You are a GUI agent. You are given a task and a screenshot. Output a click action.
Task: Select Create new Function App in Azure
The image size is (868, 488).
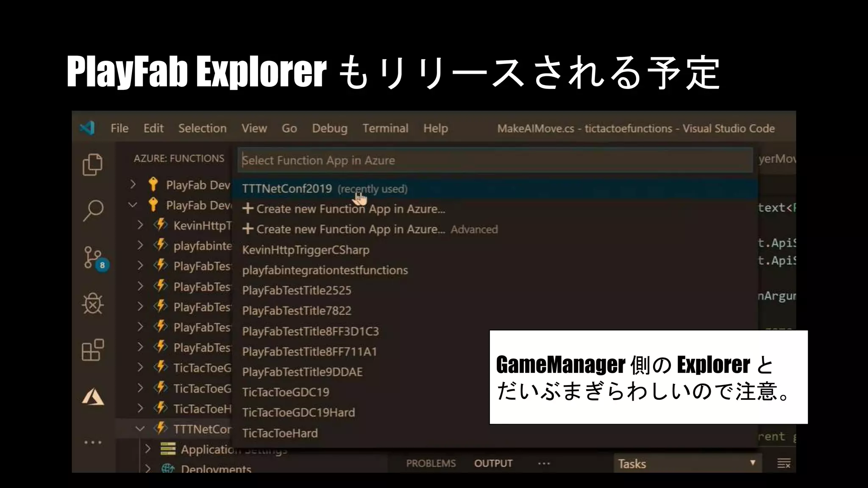(x=495, y=209)
